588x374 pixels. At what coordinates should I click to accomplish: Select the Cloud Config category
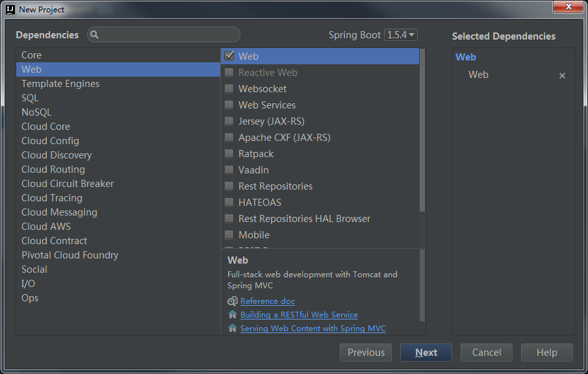coord(118,140)
